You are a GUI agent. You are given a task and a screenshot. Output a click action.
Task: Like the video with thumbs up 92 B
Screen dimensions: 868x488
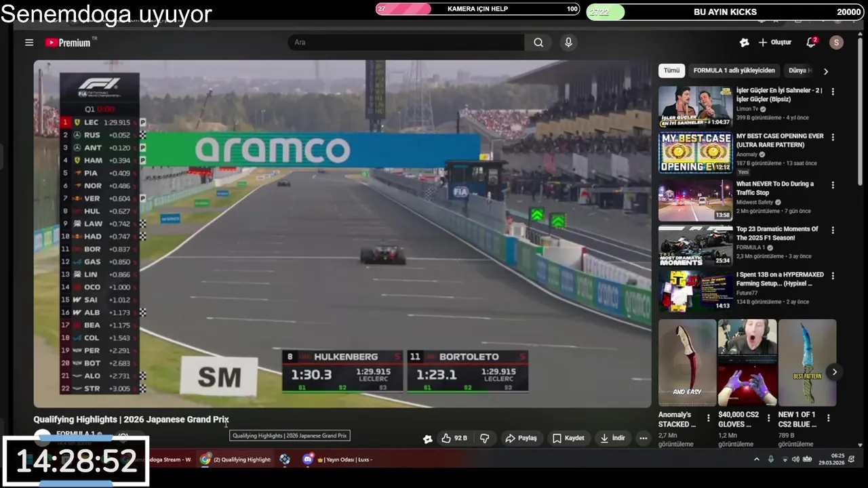coord(454,439)
